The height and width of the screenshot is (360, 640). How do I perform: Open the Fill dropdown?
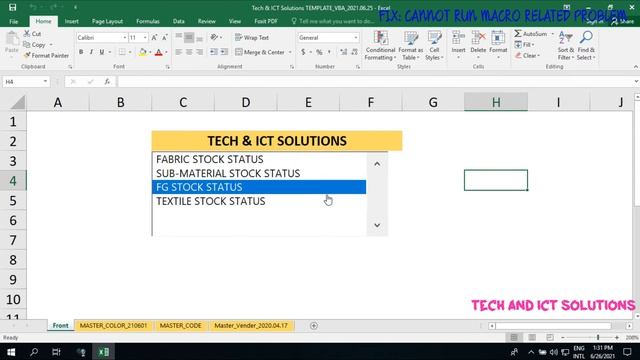tap(524, 44)
